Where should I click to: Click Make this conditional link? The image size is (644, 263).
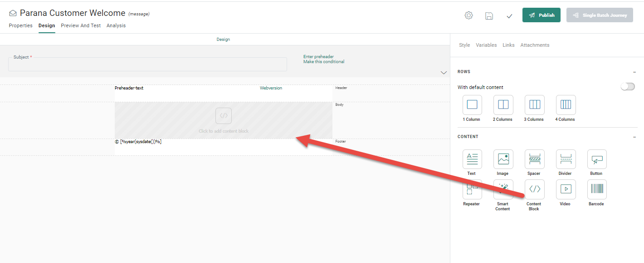pos(323,62)
